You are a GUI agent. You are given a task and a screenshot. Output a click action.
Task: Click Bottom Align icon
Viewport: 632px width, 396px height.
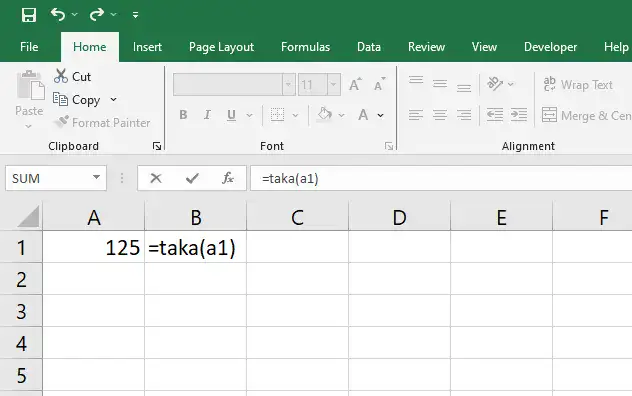pos(464,88)
